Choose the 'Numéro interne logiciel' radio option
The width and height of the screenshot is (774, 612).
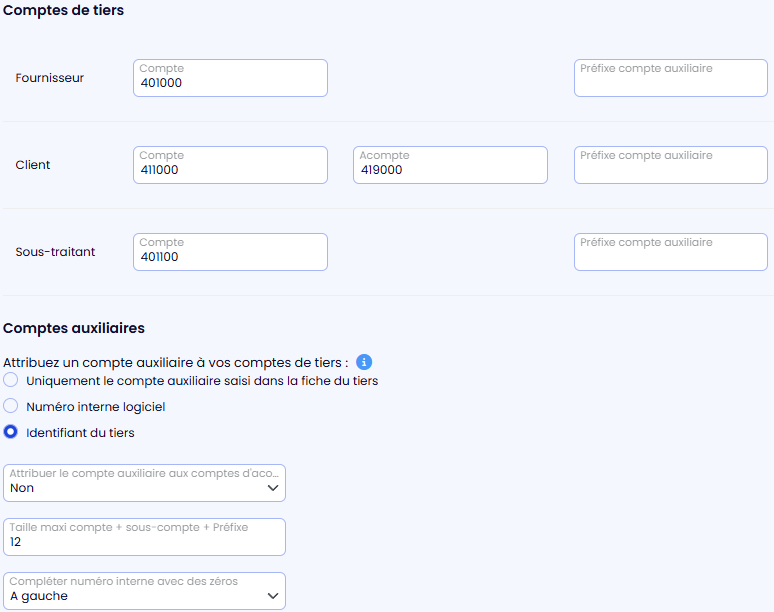tap(11, 406)
